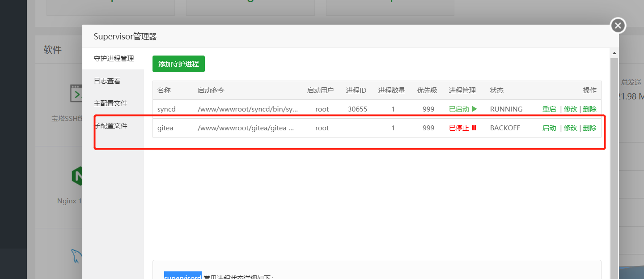The width and height of the screenshot is (644, 279).
Task: Click the process ID 30655
Action: (357, 109)
